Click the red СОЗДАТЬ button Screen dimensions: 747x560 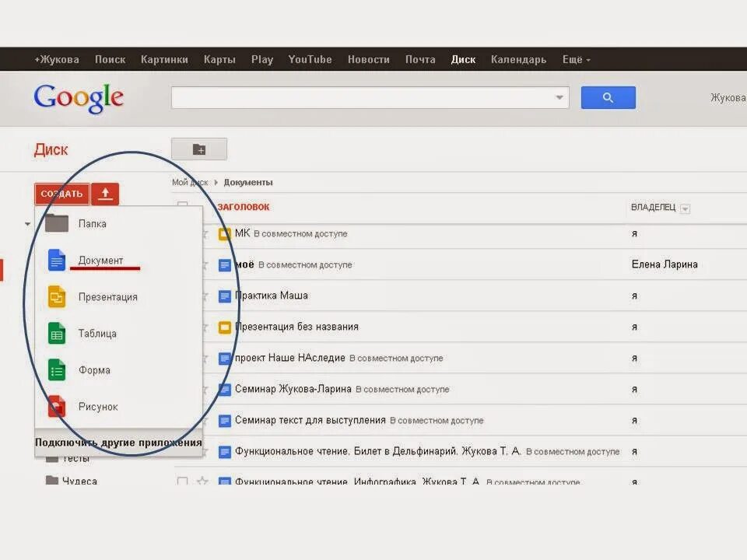pyautogui.click(x=62, y=194)
